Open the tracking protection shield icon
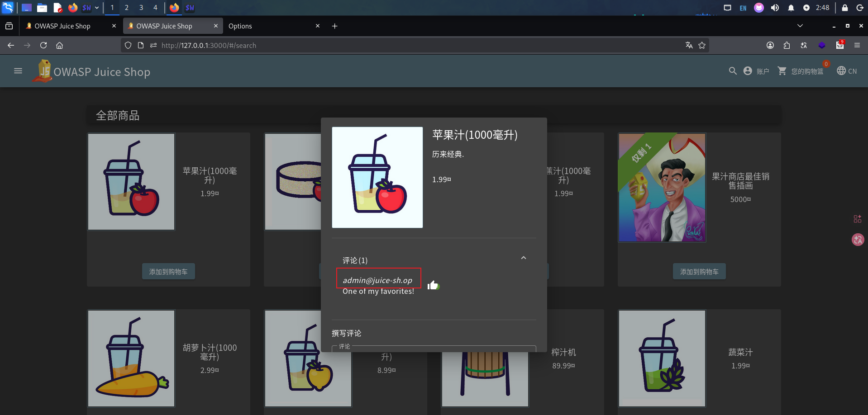Viewport: 868px width, 415px height. tap(128, 45)
